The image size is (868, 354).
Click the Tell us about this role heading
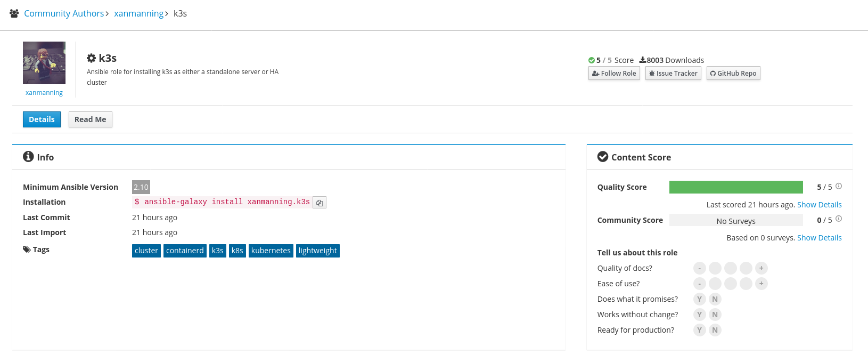637,253
